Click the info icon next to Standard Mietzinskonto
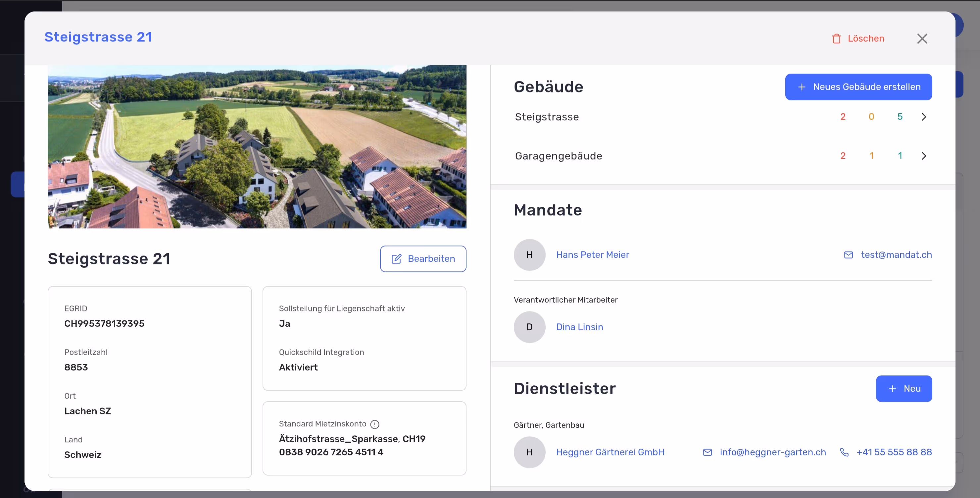The width and height of the screenshot is (980, 498). [375, 424]
